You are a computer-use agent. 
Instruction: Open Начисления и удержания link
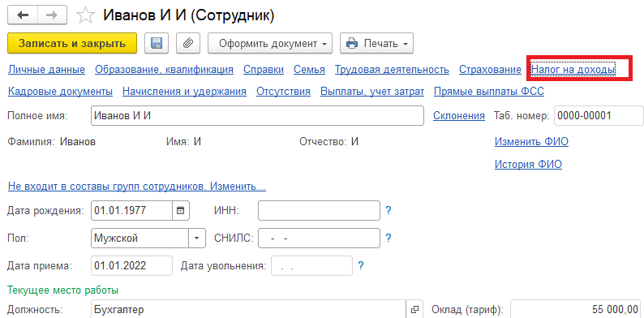[184, 91]
